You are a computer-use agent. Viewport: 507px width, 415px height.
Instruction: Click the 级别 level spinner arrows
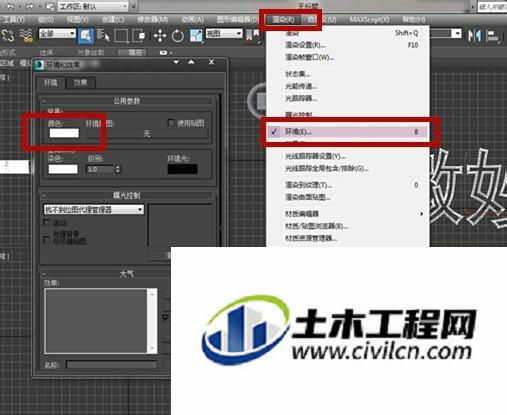[x=117, y=169]
